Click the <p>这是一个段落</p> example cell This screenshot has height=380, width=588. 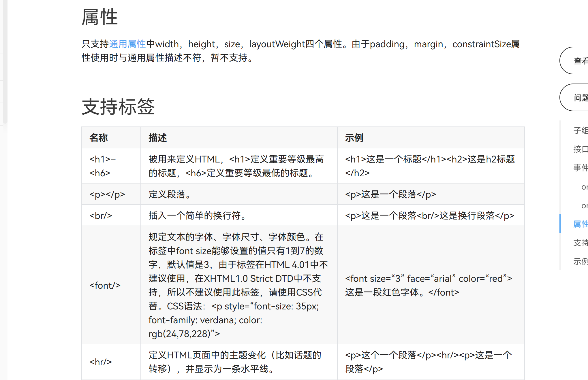(431, 194)
